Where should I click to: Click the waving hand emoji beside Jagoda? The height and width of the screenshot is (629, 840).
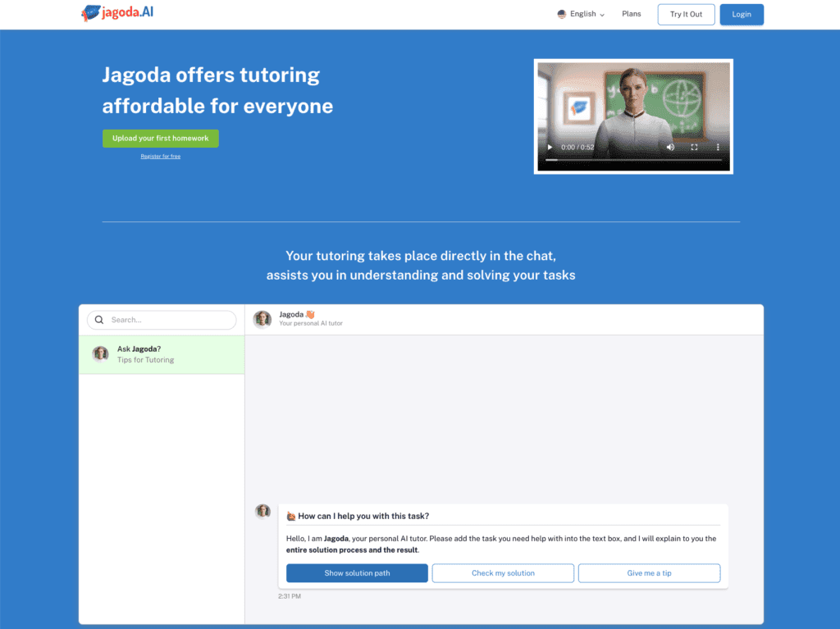point(310,315)
